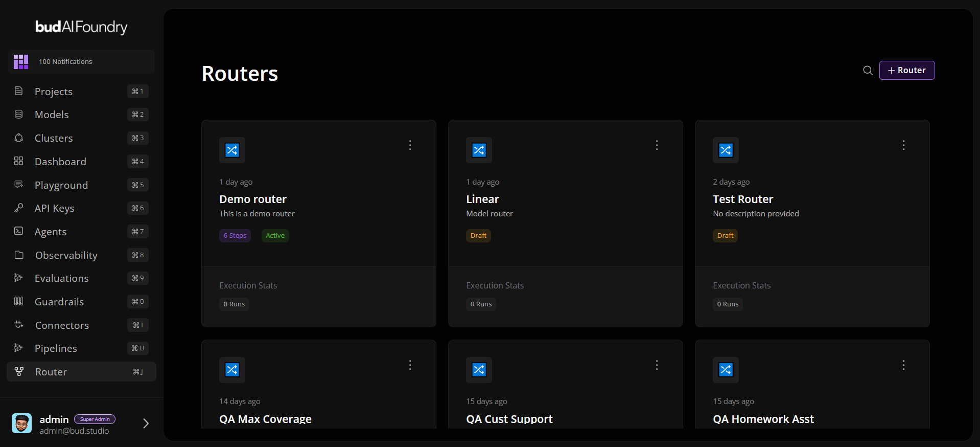Click the budAIFoundry logo
The height and width of the screenshot is (447, 980).
point(81,27)
